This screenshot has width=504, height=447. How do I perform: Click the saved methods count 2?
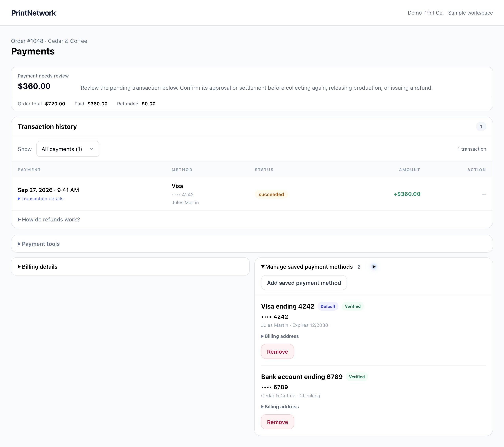(x=359, y=267)
